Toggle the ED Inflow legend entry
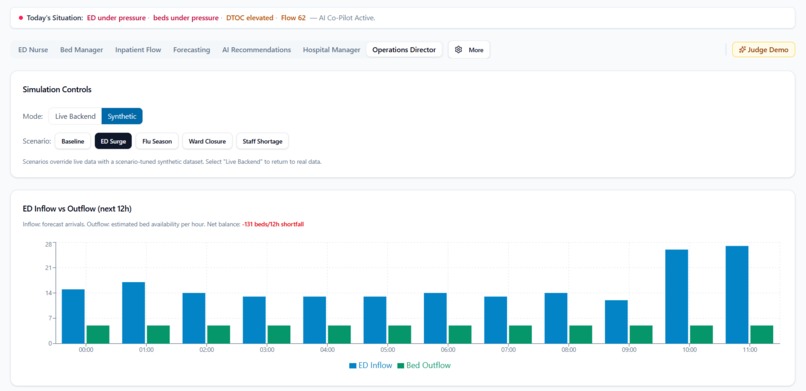This screenshot has width=806, height=391. (x=371, y=365)
